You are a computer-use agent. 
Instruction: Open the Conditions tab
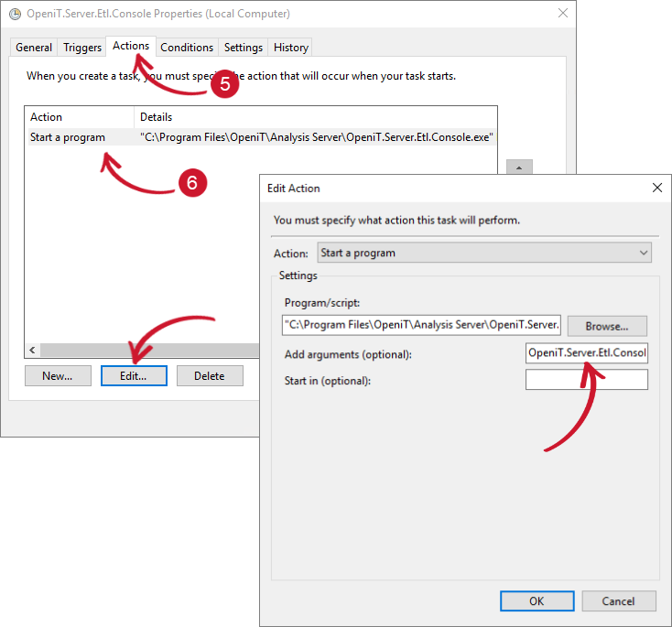coord(187,48)
